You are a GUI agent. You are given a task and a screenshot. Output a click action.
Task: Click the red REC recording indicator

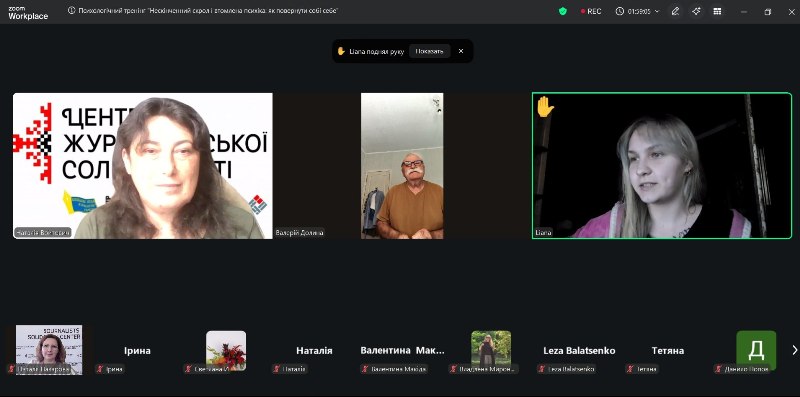(591, 11)
